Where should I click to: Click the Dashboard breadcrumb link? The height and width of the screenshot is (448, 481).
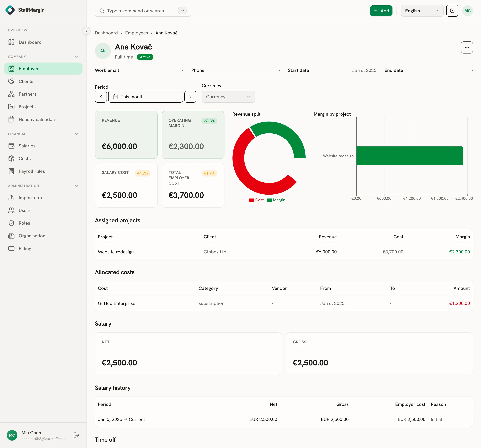tap(106, 33)
